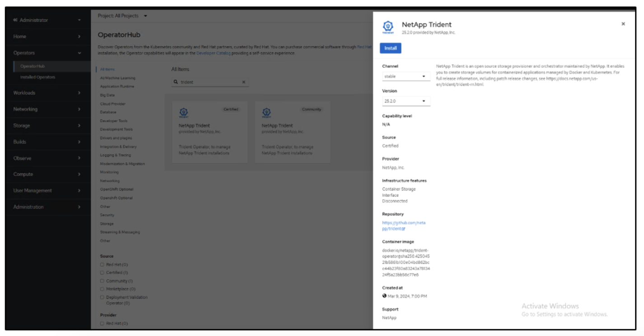Focus the search field containing 'trident'

pyautogui.click(x=210, y=82)
